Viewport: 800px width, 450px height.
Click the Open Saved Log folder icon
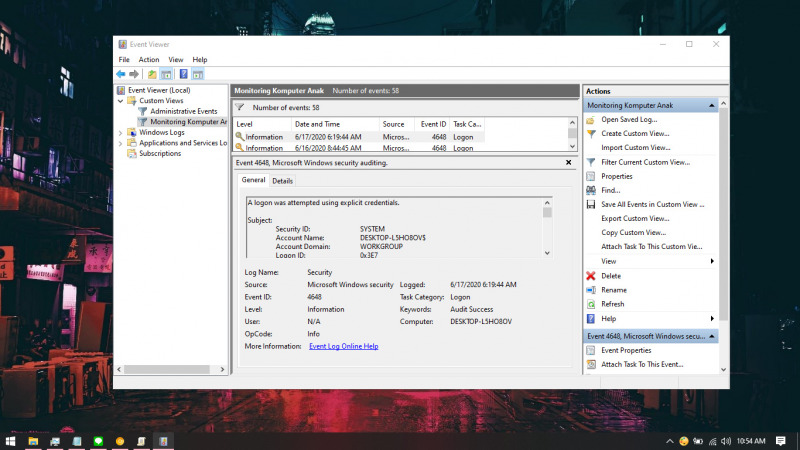(591, 120)
